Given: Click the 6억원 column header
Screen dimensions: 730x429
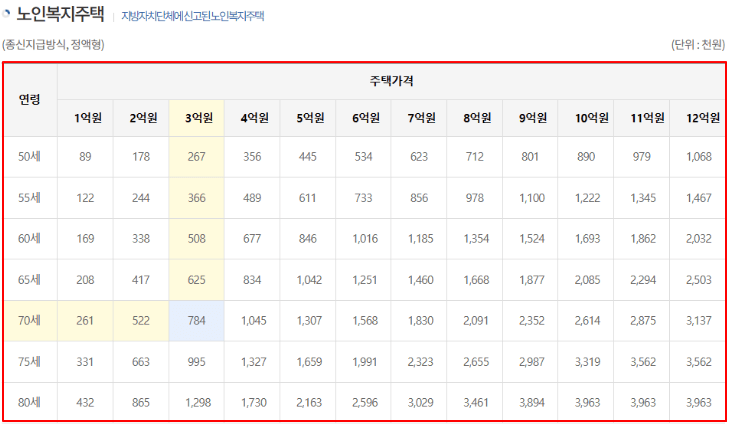Looking at the screenshot, I should 364,118.
